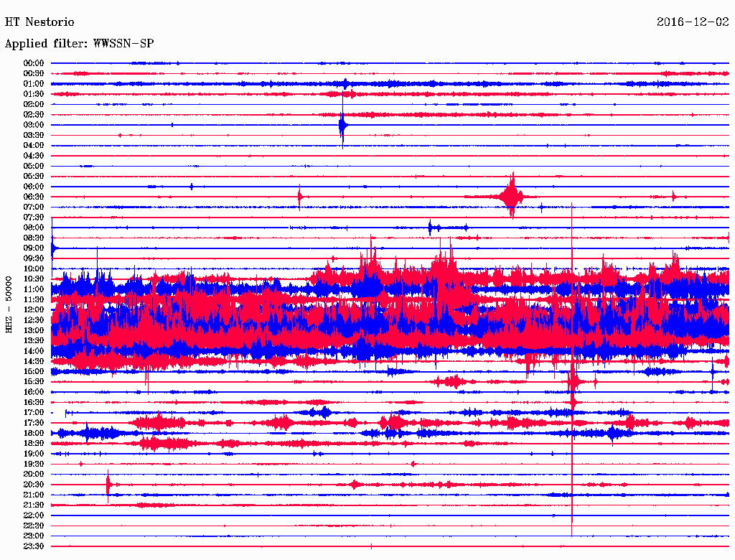Select the 21:30 time label
The height and width of the screenshot is (560, 735).
click(x=34, y=505)
